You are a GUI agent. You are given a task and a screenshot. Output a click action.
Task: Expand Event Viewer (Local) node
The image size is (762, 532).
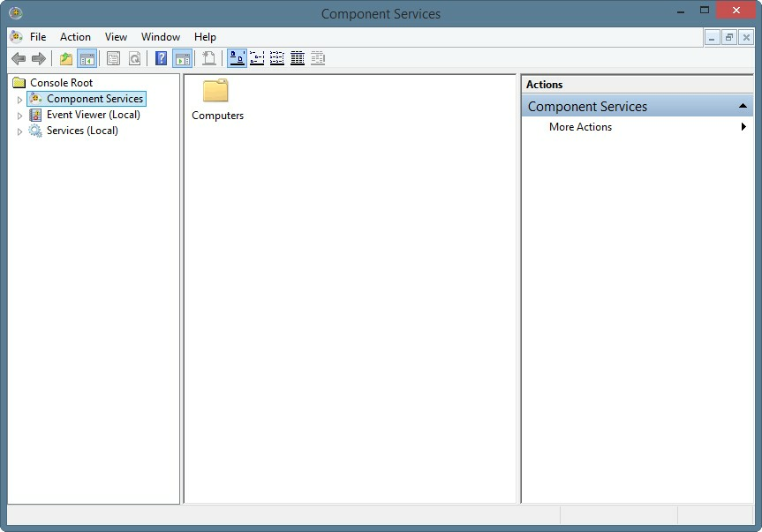tap(20, 116)
